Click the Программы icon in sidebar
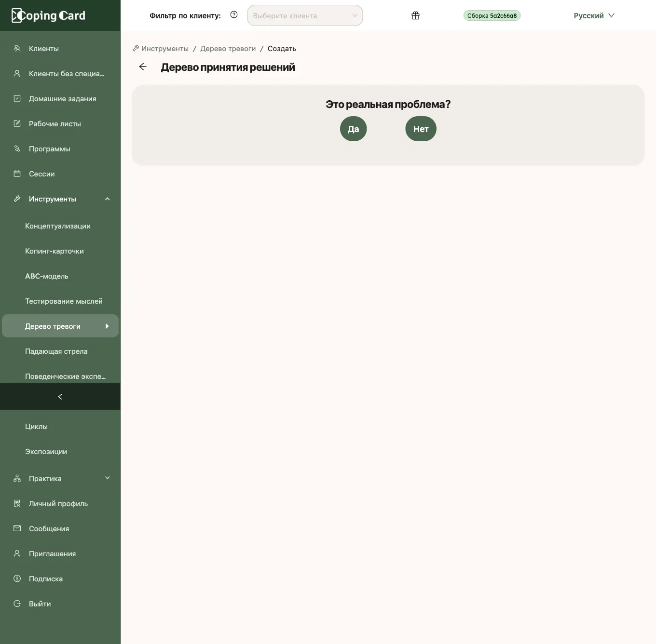This screenshot has height=644, width=656. click(x=17, y=148)
